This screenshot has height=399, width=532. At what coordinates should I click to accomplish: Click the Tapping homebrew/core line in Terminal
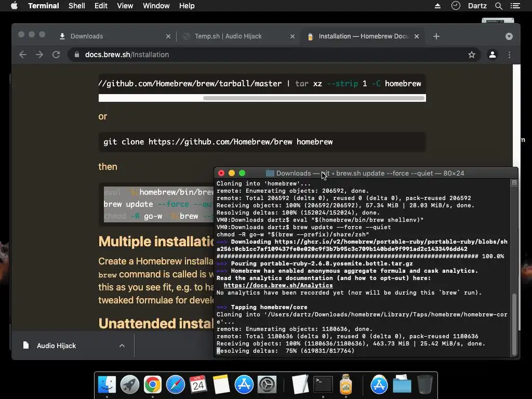(x=262, y=308)
